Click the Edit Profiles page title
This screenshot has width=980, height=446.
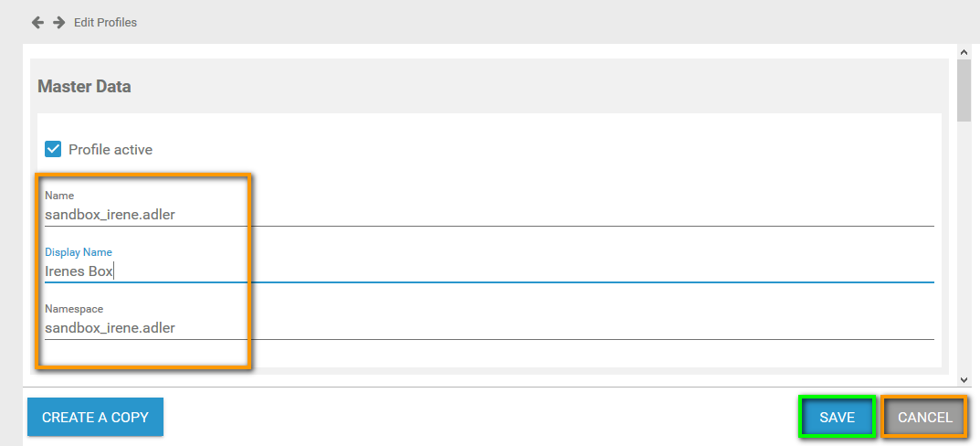[105, 22]
